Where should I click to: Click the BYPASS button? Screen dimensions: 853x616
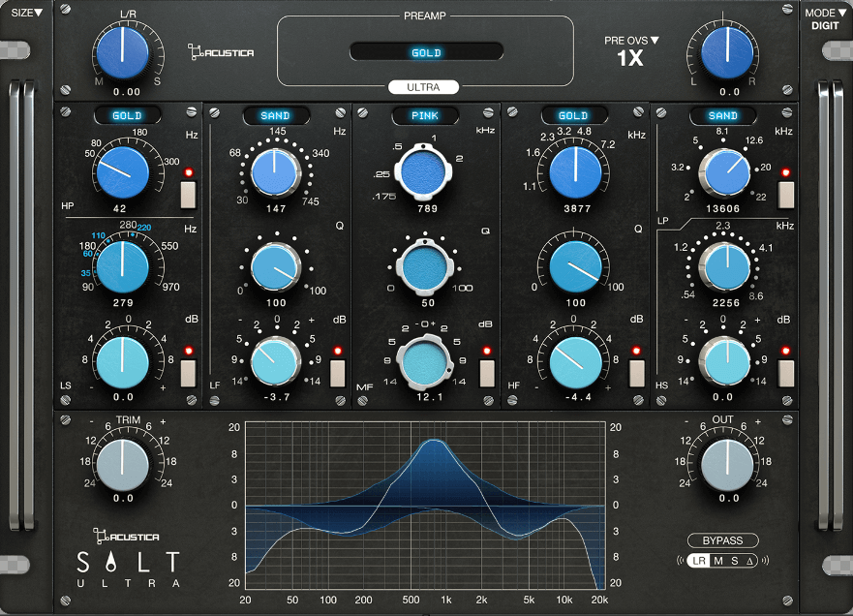[x=722, y=540]
